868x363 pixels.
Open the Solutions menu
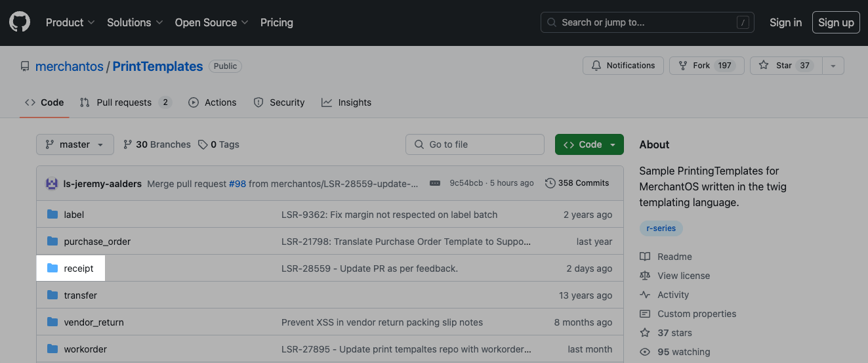pyautogui.click(x=134, y=22)
